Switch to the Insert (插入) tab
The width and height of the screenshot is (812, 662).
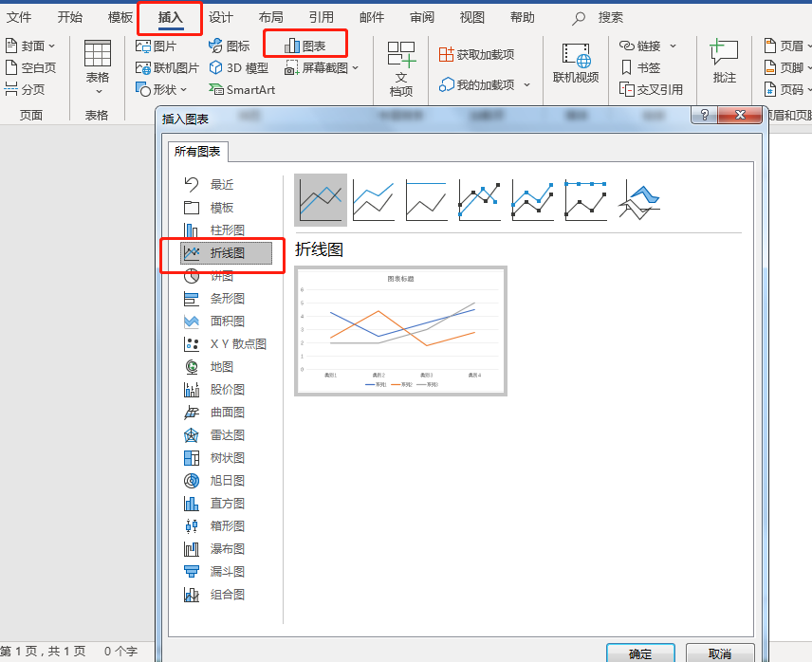coord(171,18)
